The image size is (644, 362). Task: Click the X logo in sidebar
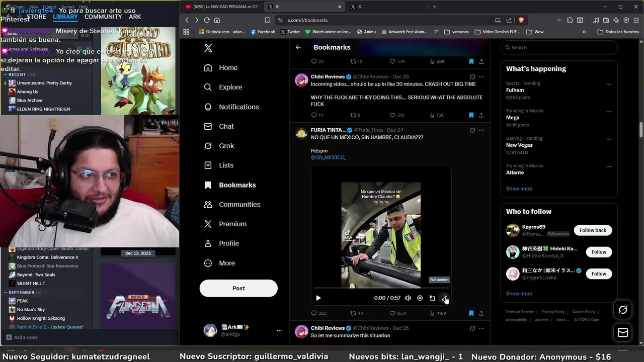(208, 48)
